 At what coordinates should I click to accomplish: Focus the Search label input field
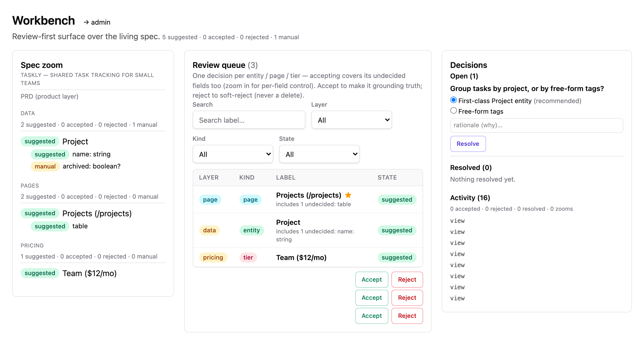(x=249, y=120)
